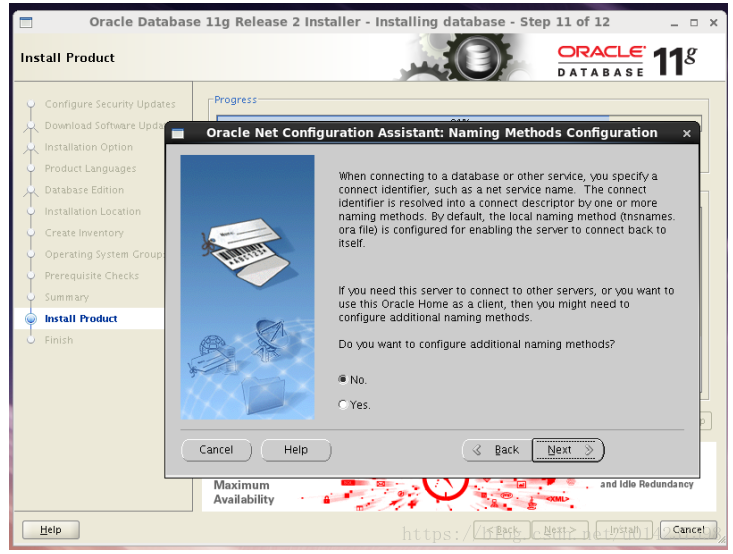This screenshot has width=733, height=554.
Task: Open Help in the Net Configuration Assistant dialog
Action: click(x=296, y=450)
